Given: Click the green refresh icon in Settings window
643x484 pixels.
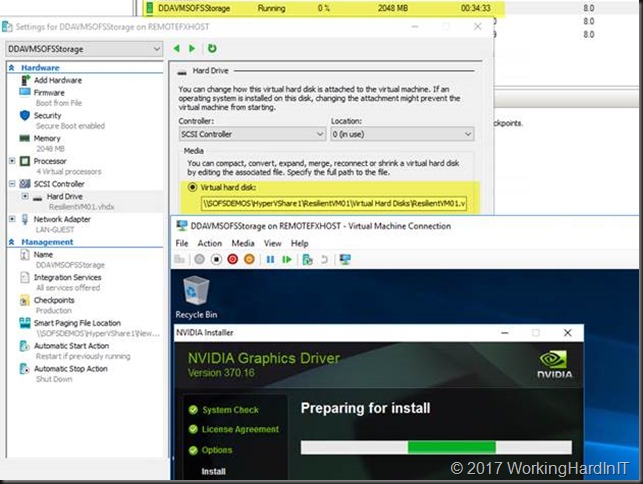Looking at the screenshot, I should [212, 48].
